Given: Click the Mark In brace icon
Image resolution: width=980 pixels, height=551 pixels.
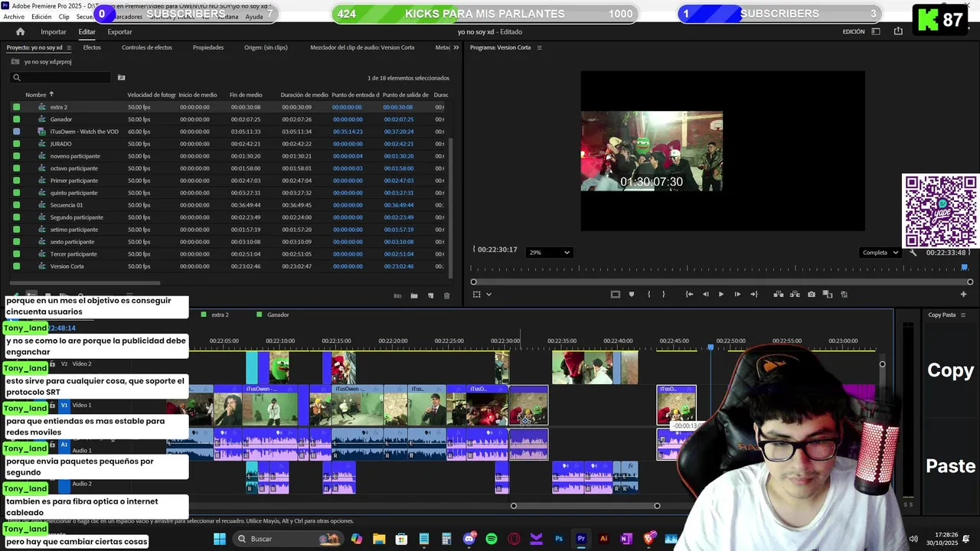Looking at the screenshot, I should [x=648, y=295].
